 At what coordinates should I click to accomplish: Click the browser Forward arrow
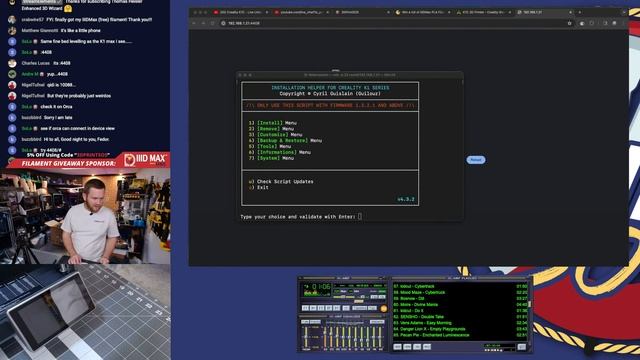pyautogui.click(x=203, y=23)
